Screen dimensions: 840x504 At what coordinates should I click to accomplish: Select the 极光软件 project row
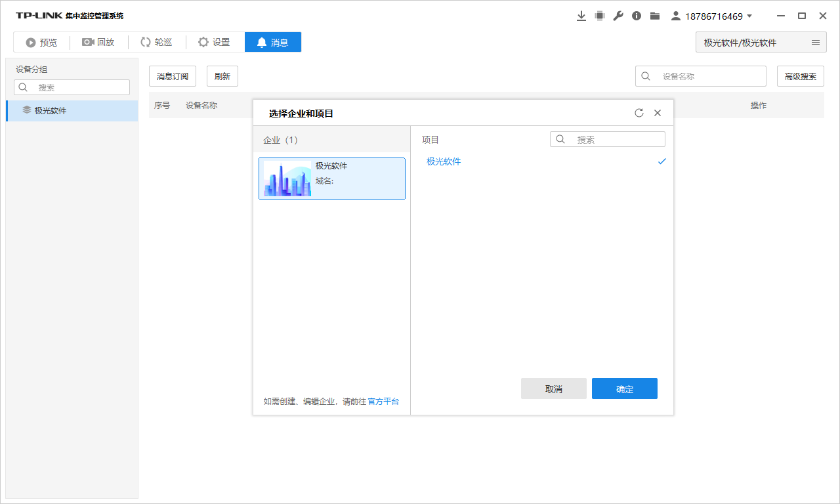[543, 161]
